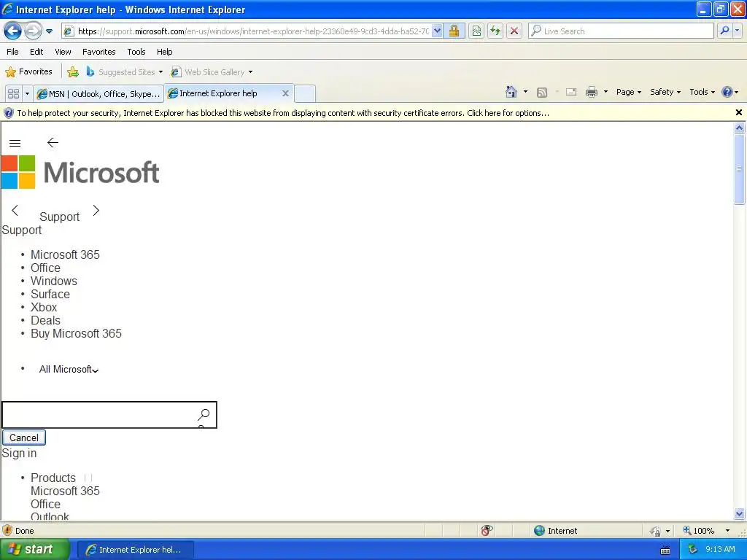Screen dimensions: 747x560
Task: Click the page's back arrow icon
Action: pyautogui.click(x=53, y=142)
